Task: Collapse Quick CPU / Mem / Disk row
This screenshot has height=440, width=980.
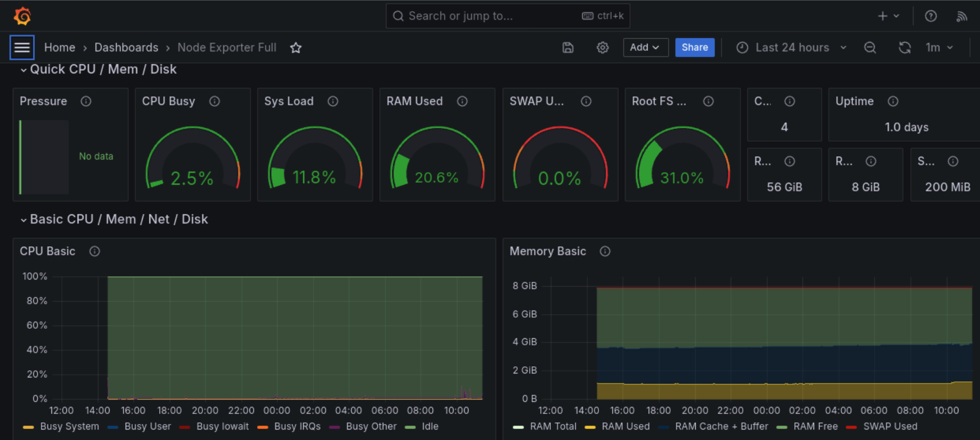Action: 98,69
